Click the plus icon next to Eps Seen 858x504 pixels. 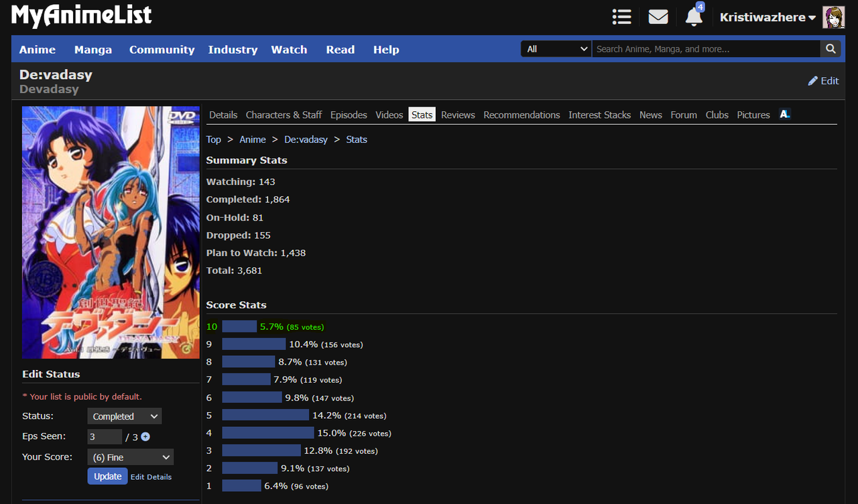[x=145, y=437]
